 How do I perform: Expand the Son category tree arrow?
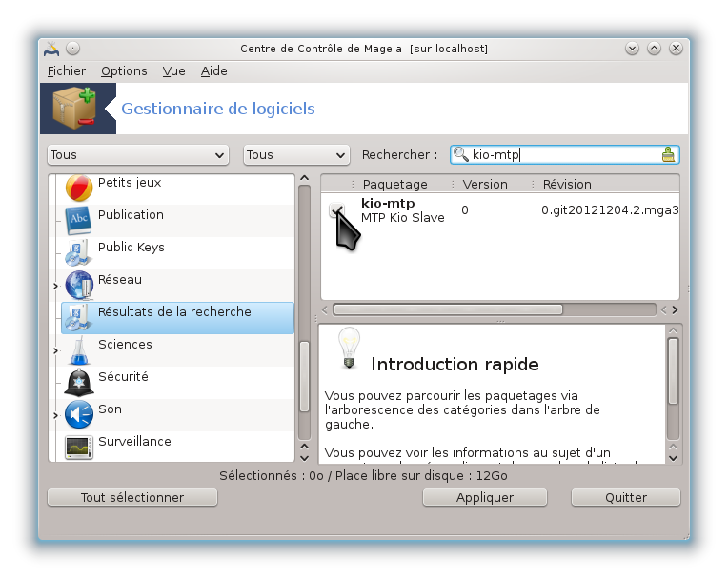click(55, 415)
